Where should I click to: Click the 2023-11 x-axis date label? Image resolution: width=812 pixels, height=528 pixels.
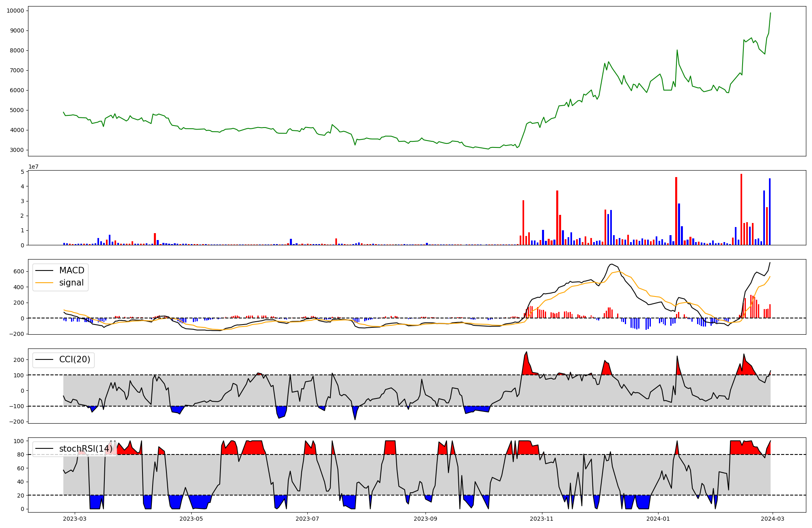coord(542,518)
